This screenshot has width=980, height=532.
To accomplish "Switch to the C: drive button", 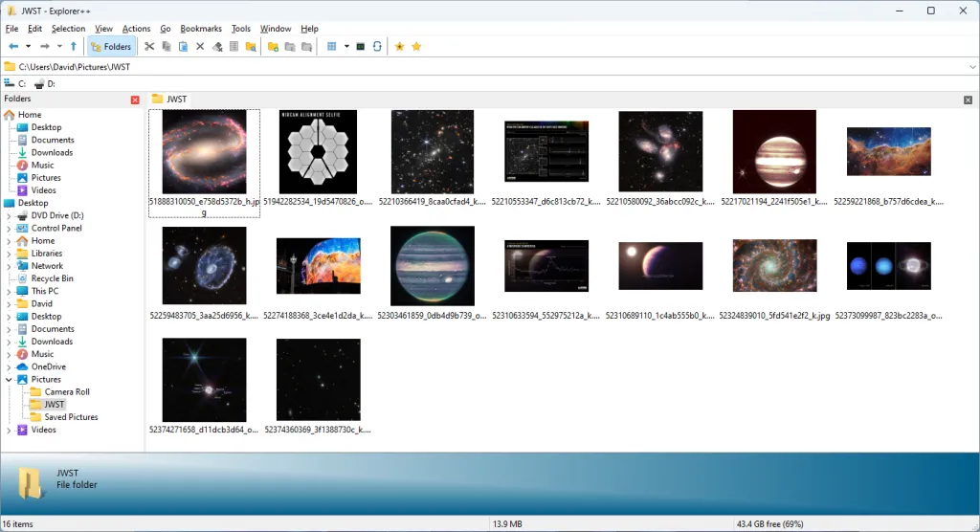I will [16, 84].
